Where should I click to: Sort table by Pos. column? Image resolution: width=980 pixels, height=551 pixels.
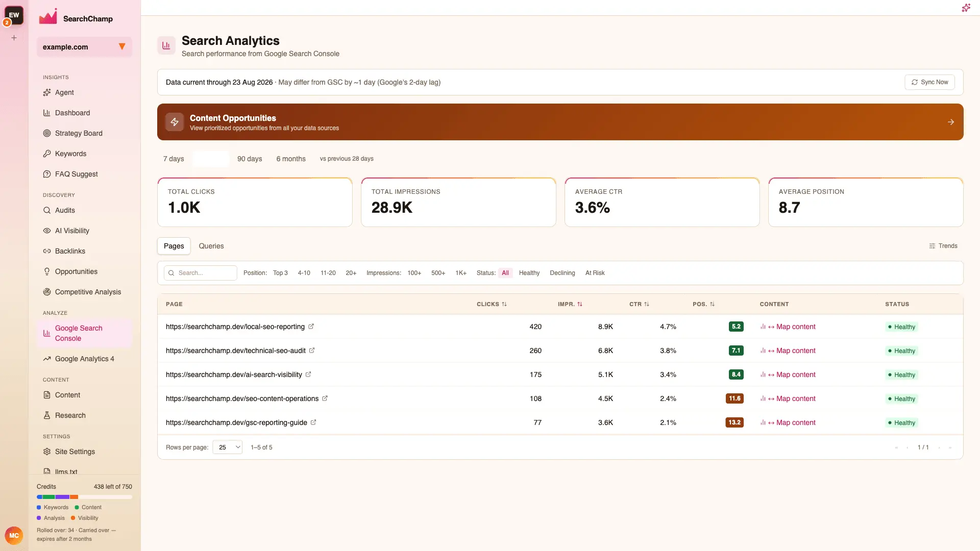[704, 304]
